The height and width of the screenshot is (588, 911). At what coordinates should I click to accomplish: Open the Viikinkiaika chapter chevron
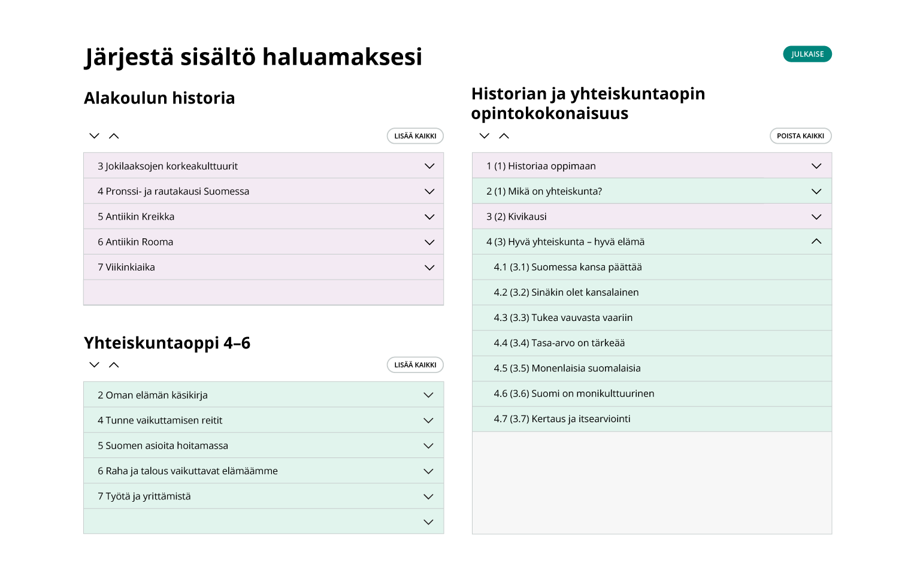click(x=429, y=268)
